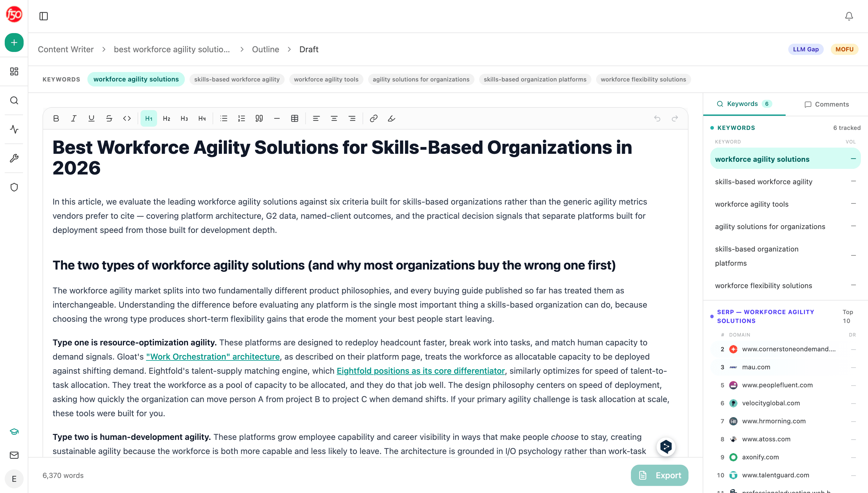Image resolution: width=868 pixels, height=493 pixels.
Task: Export the draft
Action: 660,475
